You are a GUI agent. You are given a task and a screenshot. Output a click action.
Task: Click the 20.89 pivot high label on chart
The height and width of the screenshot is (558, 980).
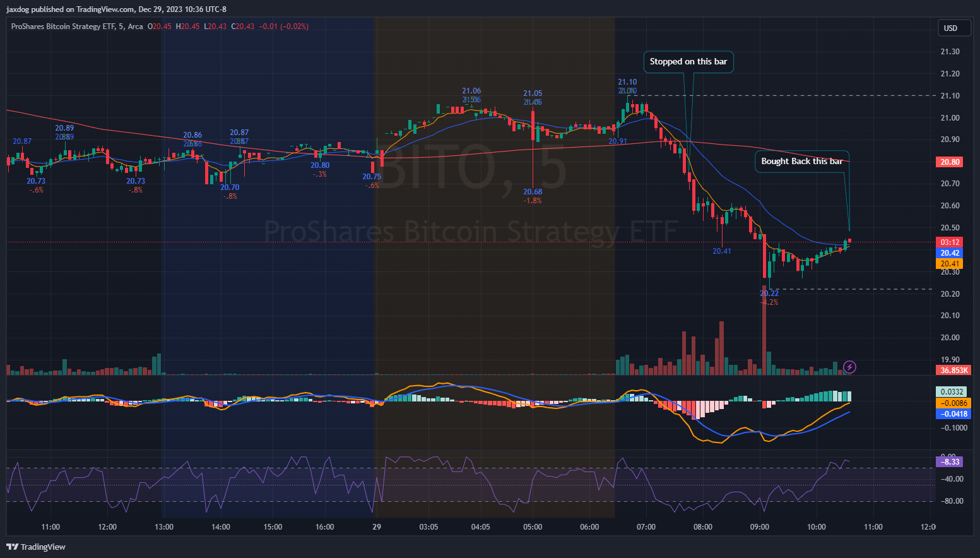64,128
